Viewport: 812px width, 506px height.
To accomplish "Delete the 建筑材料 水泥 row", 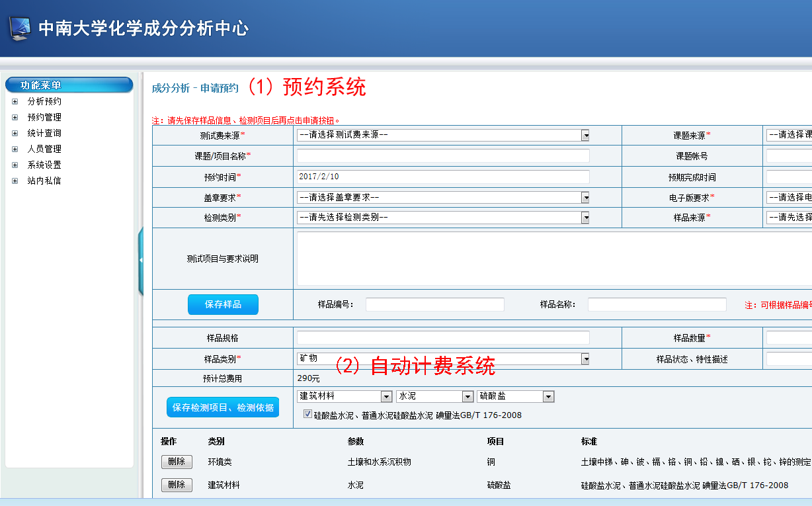I will tap(177, 485).
